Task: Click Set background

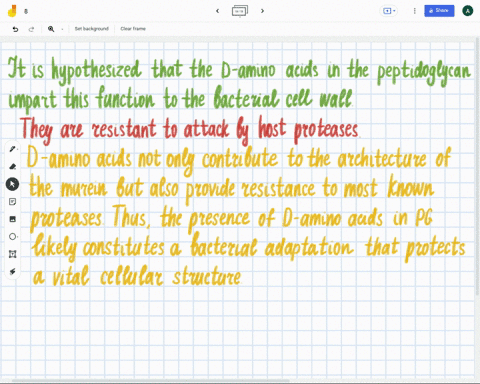Action: (92, 29)
